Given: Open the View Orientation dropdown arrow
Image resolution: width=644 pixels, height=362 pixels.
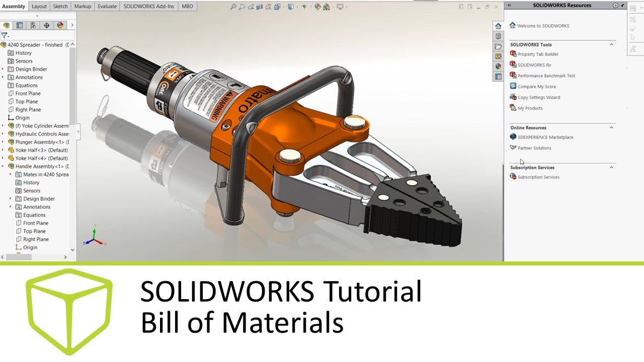Looking at the screenshot, I should (x=284, y=7).
